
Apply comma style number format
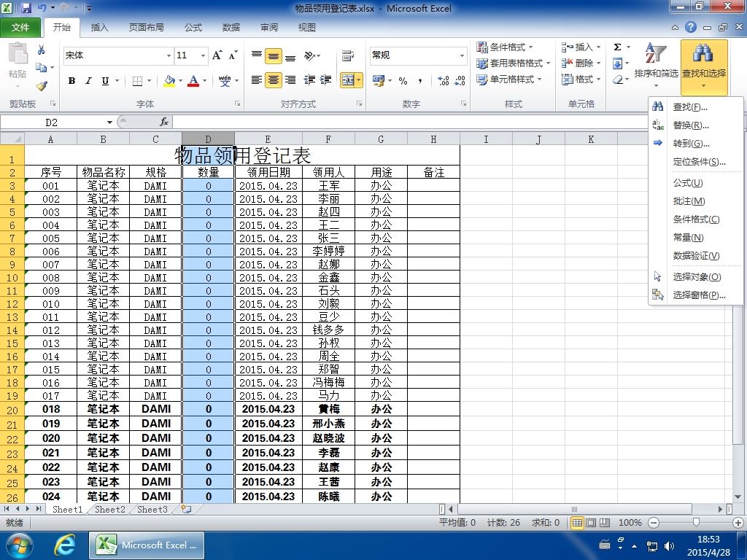pos(419,81)
